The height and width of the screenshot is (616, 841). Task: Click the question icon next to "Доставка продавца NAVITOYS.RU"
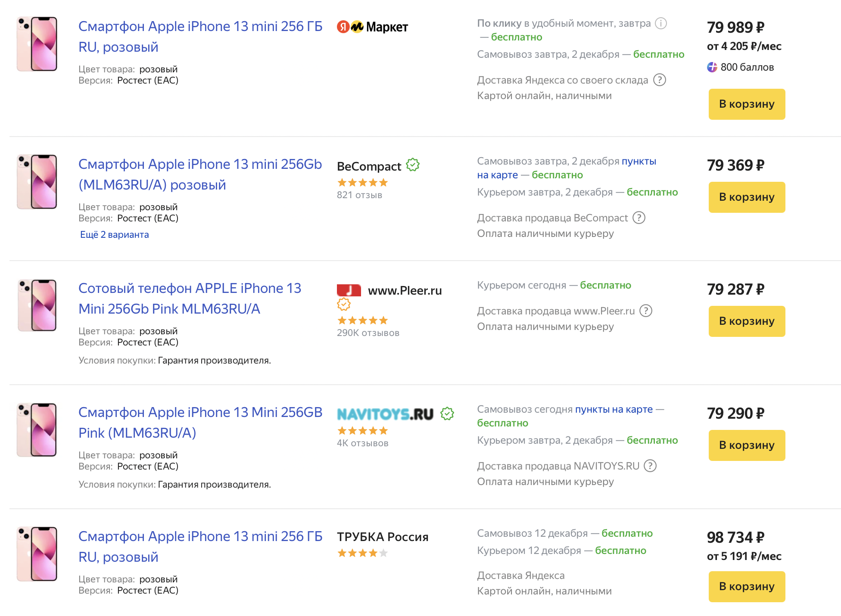click(x=650, y=466)
